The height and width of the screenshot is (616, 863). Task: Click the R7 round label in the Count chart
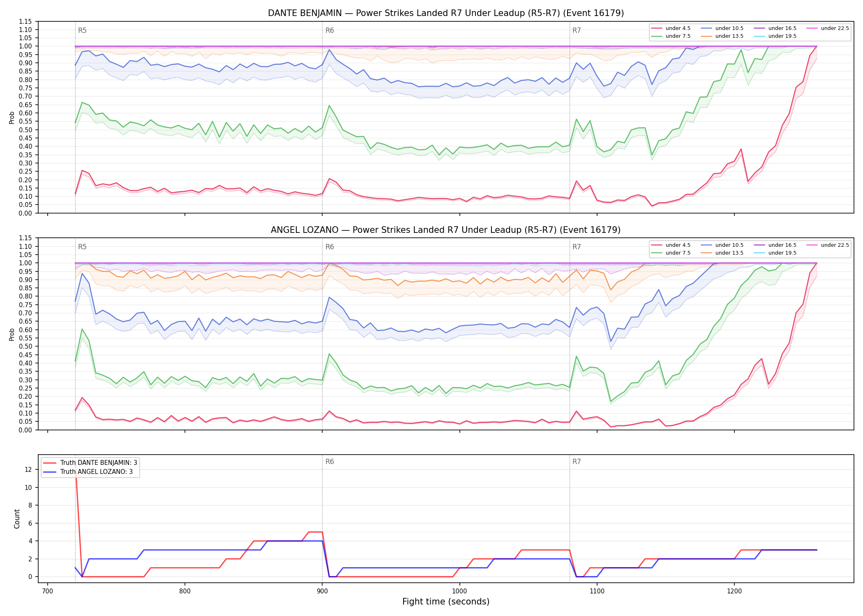[577, 462]
